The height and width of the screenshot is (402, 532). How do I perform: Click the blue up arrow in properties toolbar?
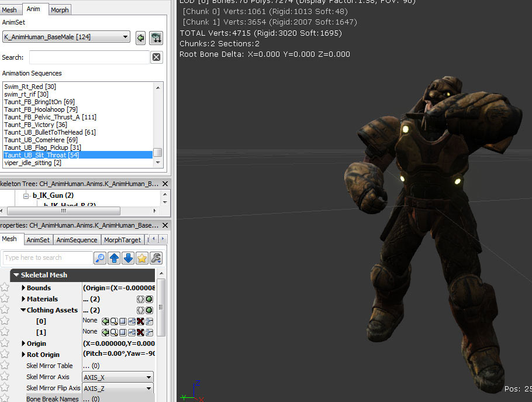[114, 258]
